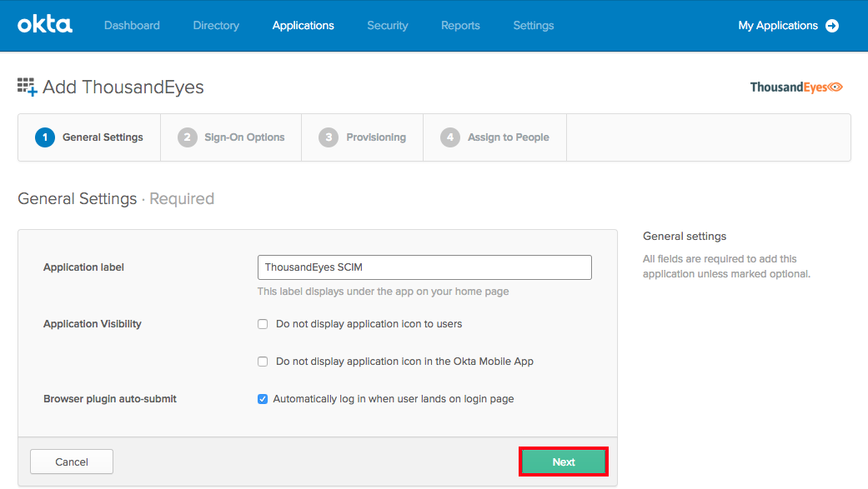Screen dimensions: 868x489
Task: Open the Applications menu
Action: tap(303, 26)
